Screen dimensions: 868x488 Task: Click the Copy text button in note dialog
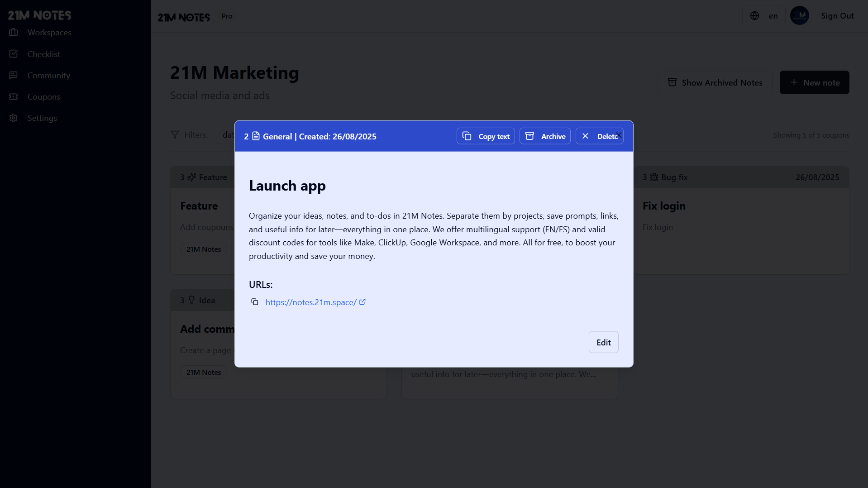pyautogui.click(x=486, y=136)
